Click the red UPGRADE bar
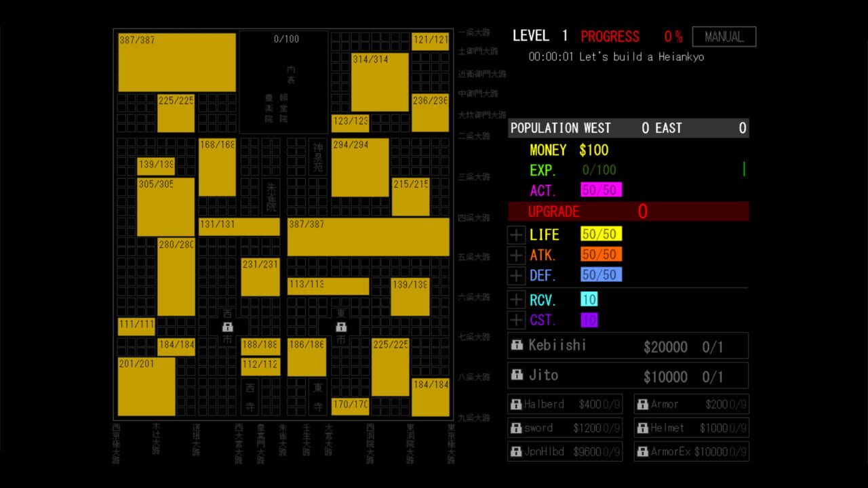This screenshot has height=488, width=868. [628, 211]
